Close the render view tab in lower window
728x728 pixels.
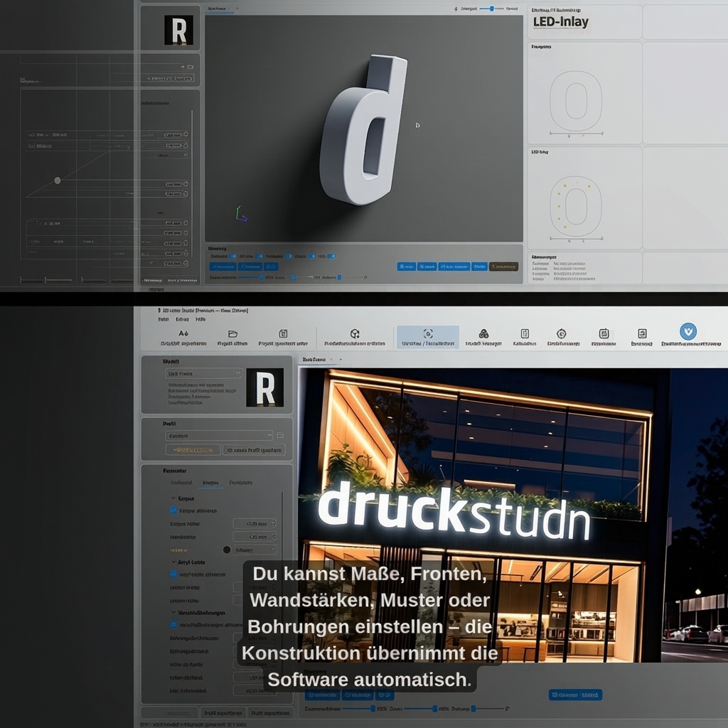point(331,359)
